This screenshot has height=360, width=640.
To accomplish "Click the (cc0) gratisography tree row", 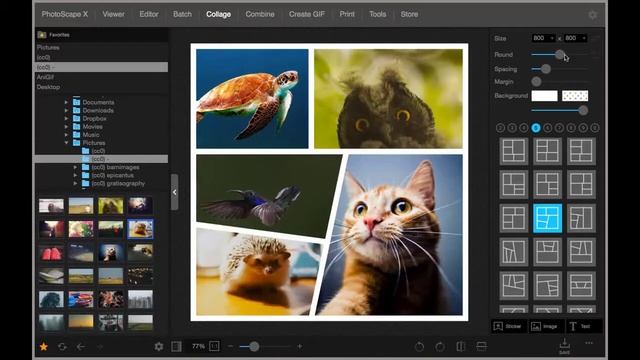I will click(101, 184).
